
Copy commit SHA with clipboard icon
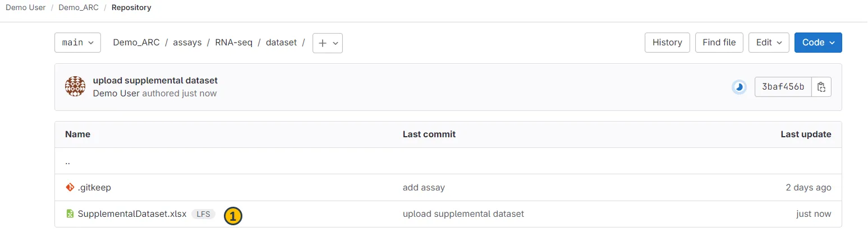point(821,87)
